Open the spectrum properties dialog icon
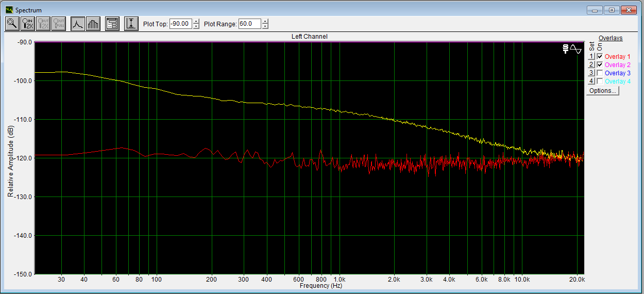Image resolution: width=644 pixels, height=294 pixels. (x=112, y=24)
